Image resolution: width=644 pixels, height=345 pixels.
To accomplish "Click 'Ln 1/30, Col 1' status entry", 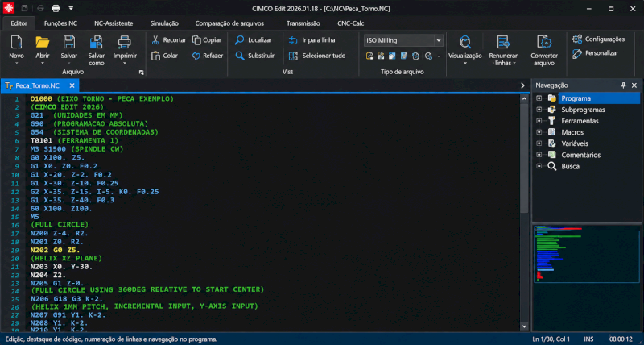I will 551,339.
